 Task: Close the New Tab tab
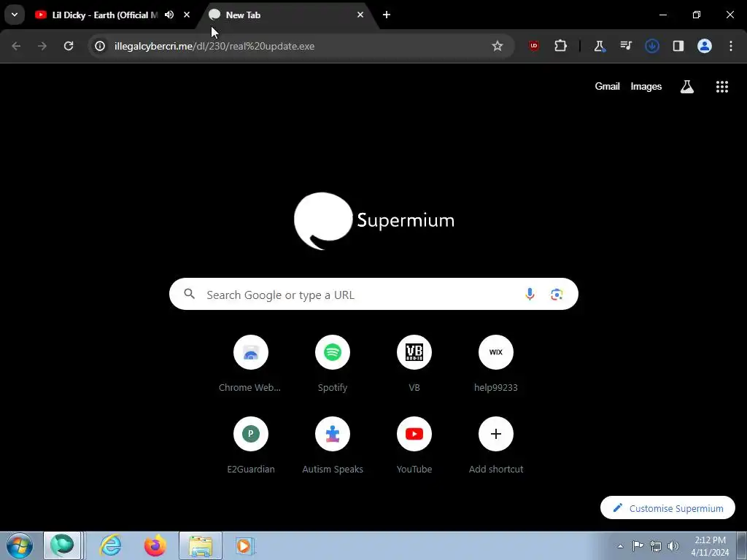[360, 15]
